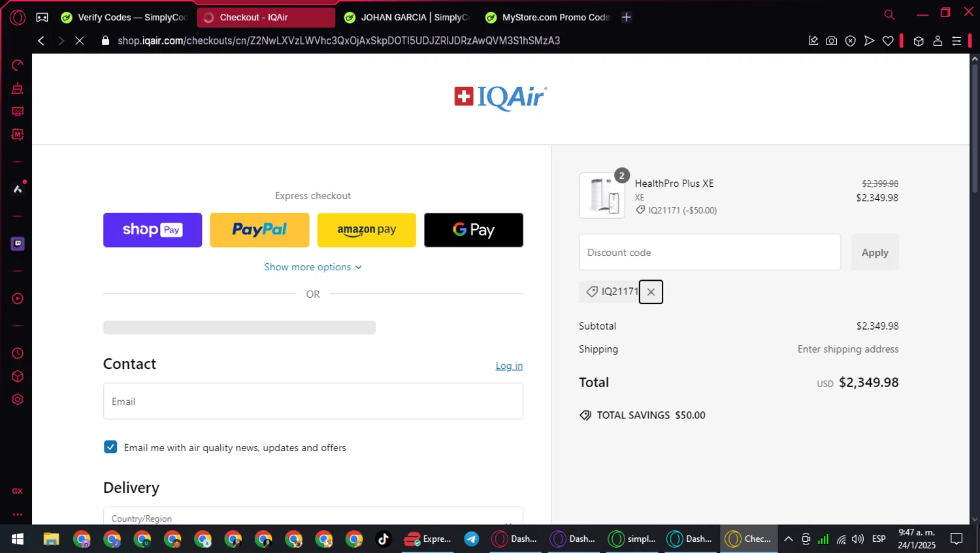980x553 pixels.
Task: Pay with Amazon Pay button
Action: [x=367, y=230]
